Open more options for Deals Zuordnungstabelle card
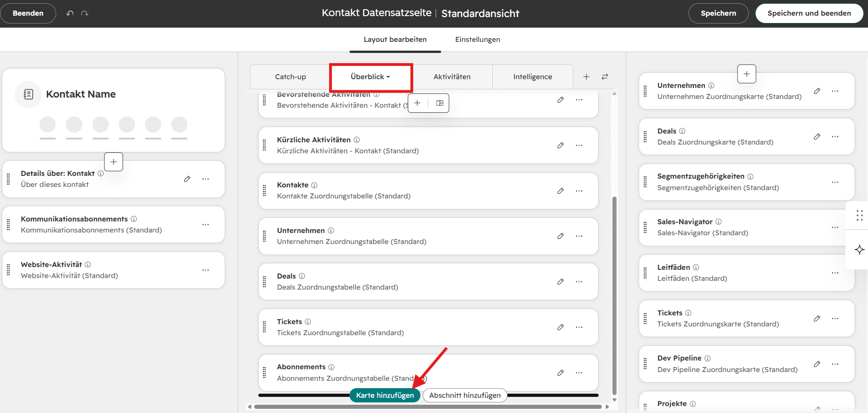 pyautogui.click(x=579, y=281)
